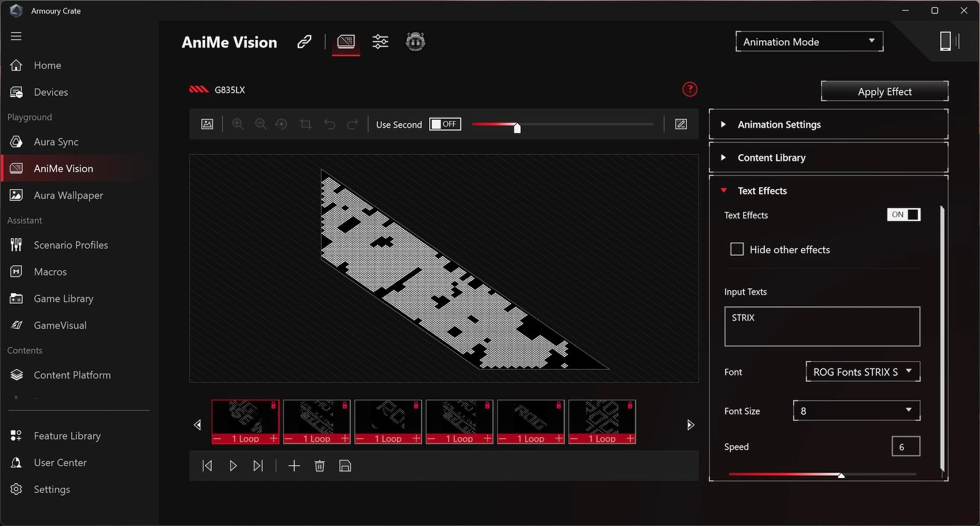Click the lock icon on fourth thumbnail
The height and width of the screenshot is (526, 980).
pyautogui.click(x=487, y=405)
